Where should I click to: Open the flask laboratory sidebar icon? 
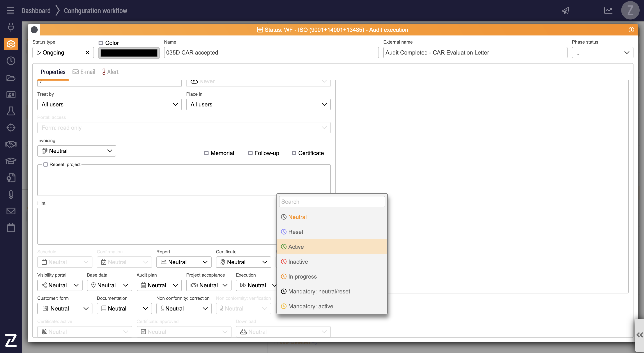coord(11,111)
